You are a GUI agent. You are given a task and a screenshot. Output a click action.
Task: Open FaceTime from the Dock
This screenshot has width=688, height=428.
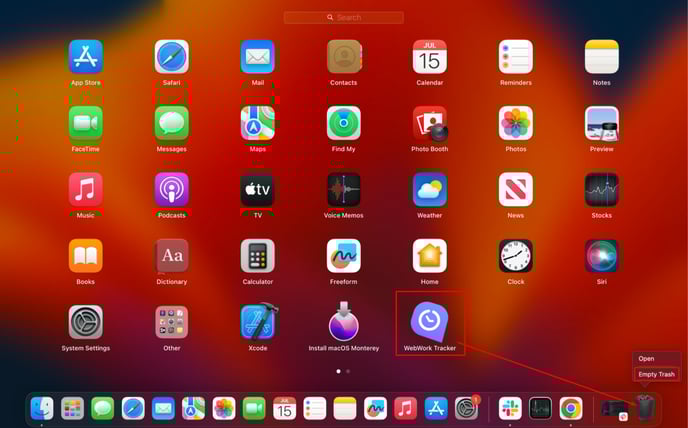254,408
